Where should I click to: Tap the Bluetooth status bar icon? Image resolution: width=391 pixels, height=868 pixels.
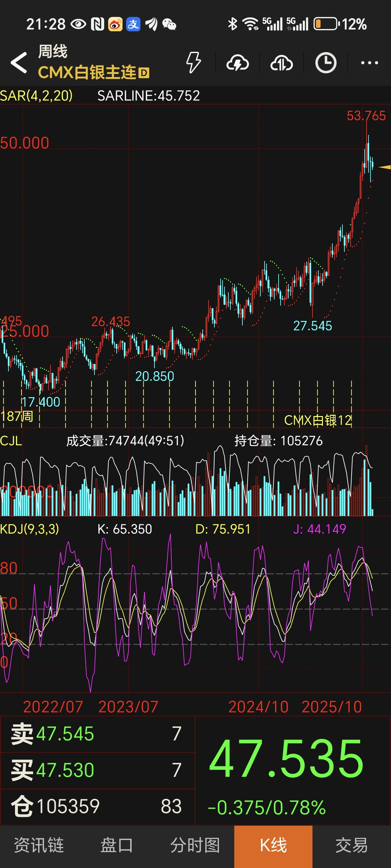click(233, 24)
